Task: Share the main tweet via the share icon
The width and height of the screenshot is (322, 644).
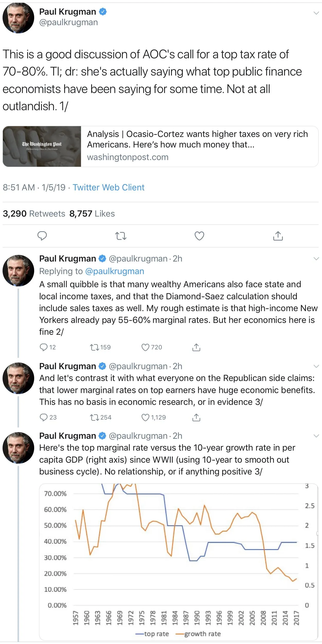Action: (278, 236)
